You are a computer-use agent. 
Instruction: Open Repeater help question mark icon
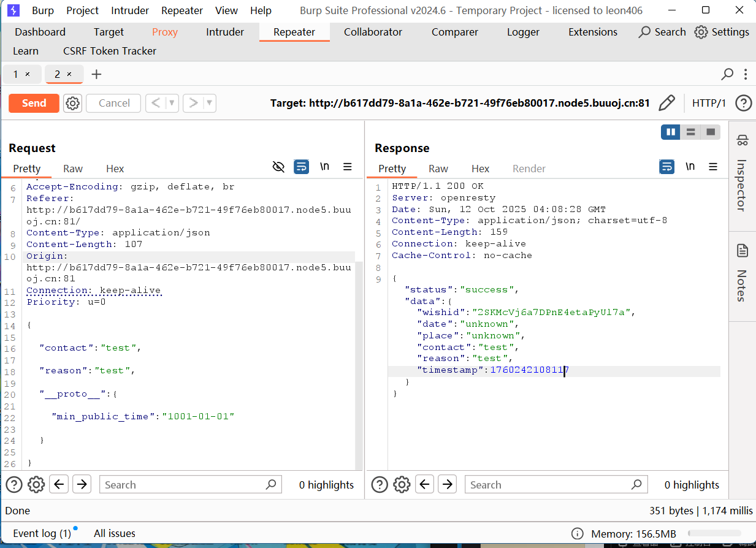pyautogui.click(x=743, y=103)
